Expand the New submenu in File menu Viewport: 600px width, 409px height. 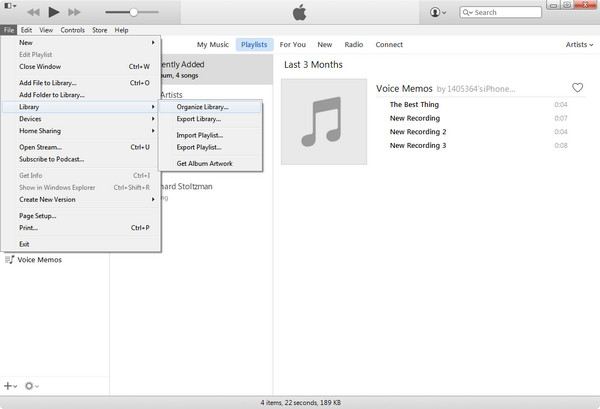coord(81,42)
